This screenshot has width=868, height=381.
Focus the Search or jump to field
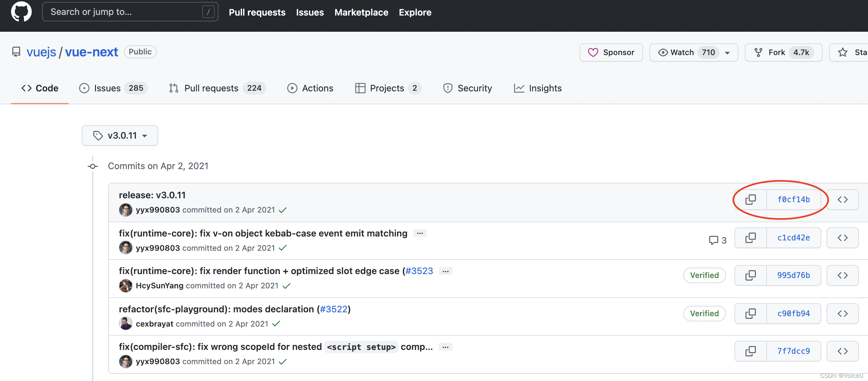130,12
